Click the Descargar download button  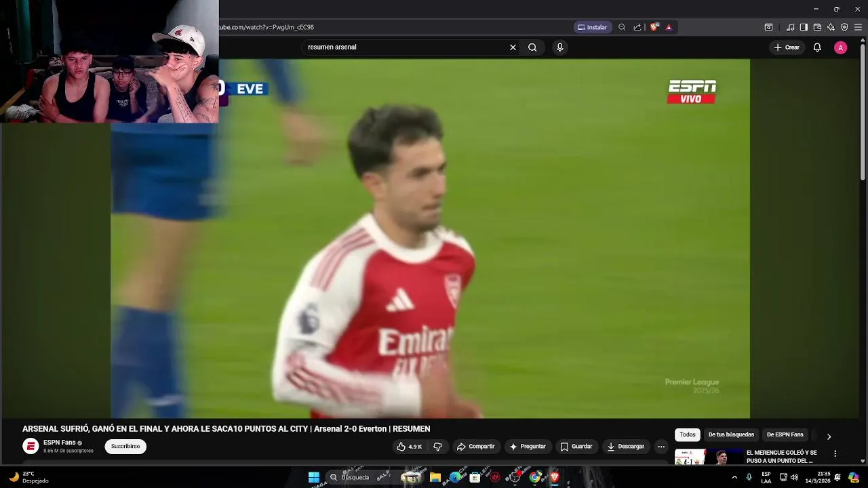pyautogui.click(x=626, y=447)
